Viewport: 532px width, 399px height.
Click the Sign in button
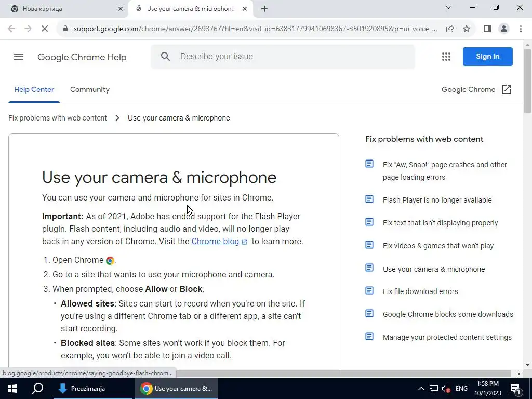(x=487, y=56)
